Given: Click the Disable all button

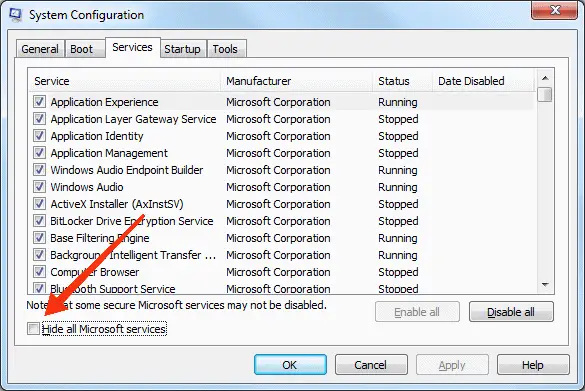Looking at the screenshot, I should click(511, 312).
